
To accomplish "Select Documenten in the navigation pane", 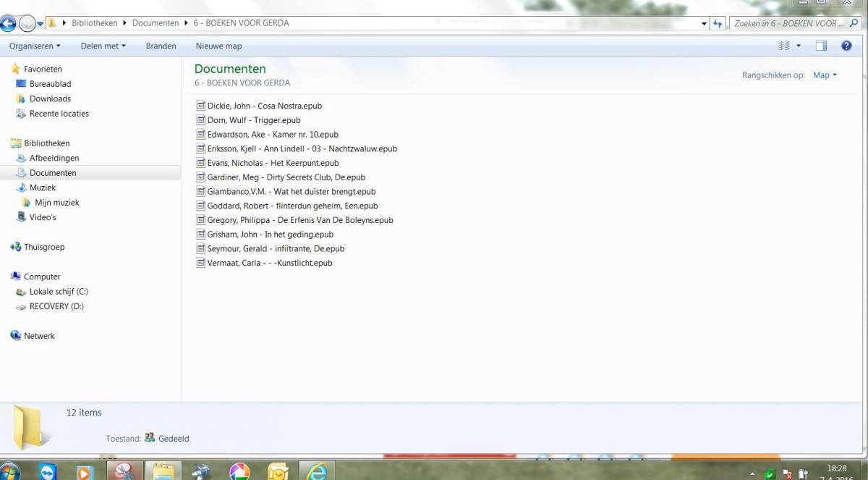I will (x=53, y=173).
